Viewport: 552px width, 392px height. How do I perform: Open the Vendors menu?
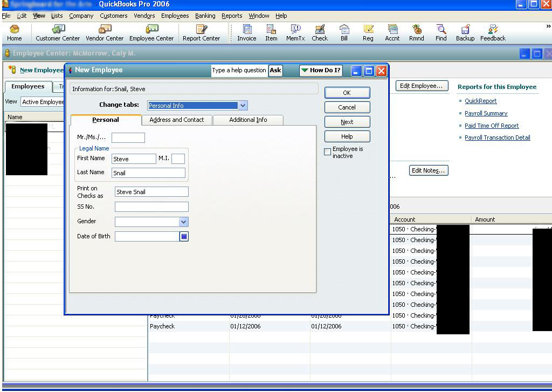pyautogui.click(x=144, y=16)
